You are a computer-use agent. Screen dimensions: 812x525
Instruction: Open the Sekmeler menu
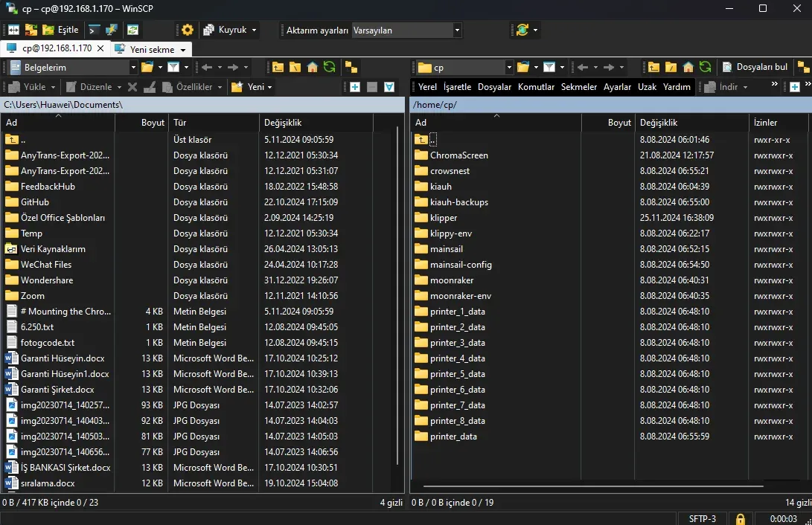579,87
